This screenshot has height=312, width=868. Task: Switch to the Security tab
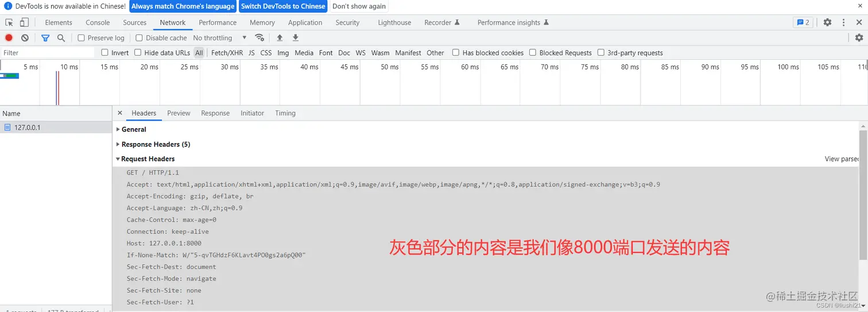[x=347, y=22]
